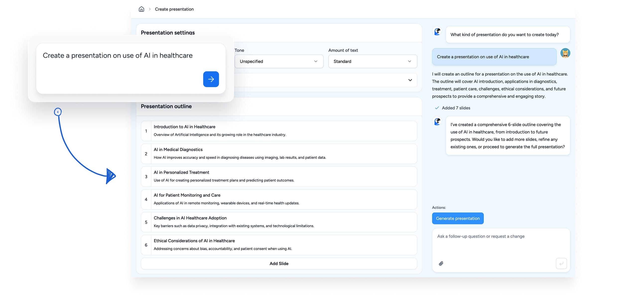Click the home icon in breadcrumb
The height and width of the screenshot is (299, 644).
(x=141, y=9)
